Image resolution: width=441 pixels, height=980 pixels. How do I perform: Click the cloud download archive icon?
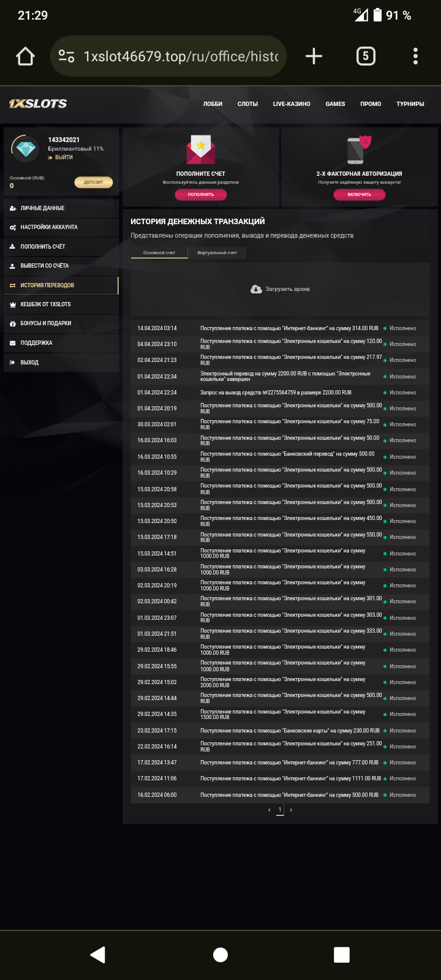(x=256, y=289)
